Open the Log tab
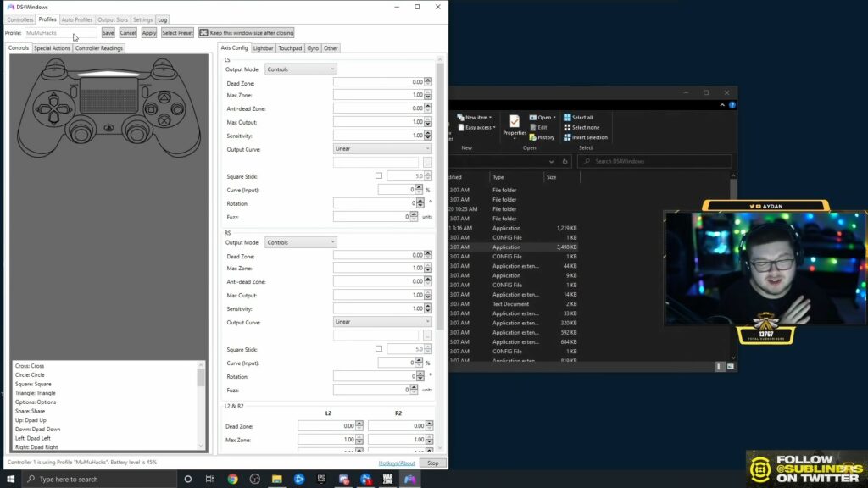Viewport: 868px width, 488px height. tap(162, 20)
